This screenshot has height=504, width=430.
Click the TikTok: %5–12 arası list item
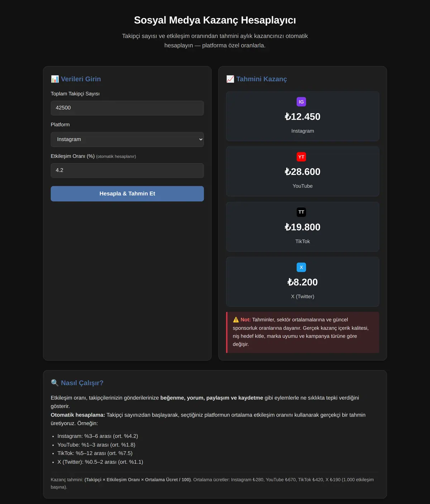coord(95,453)
